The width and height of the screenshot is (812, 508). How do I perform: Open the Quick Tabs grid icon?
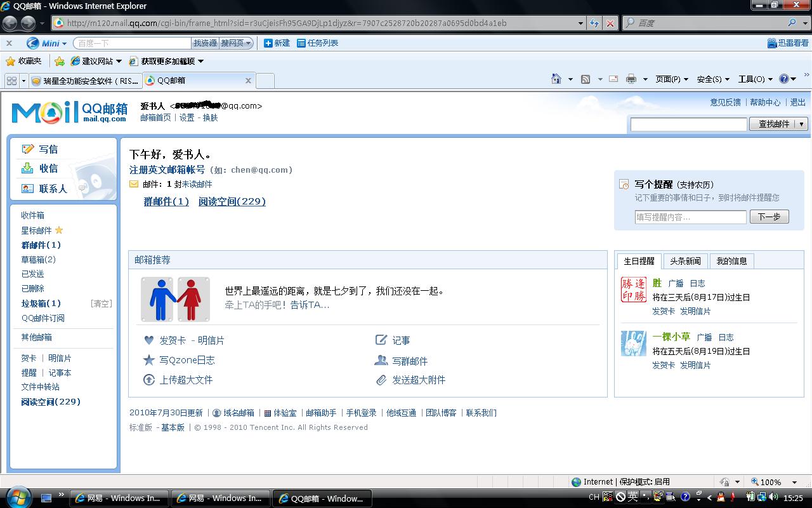click(11, 81)
